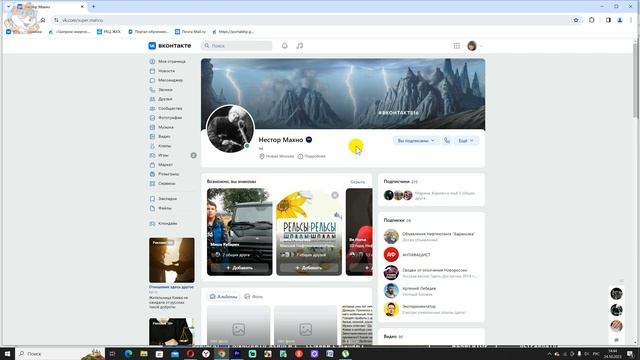Expand the Ещё dropdown on profile

click(x=466, y=140)
